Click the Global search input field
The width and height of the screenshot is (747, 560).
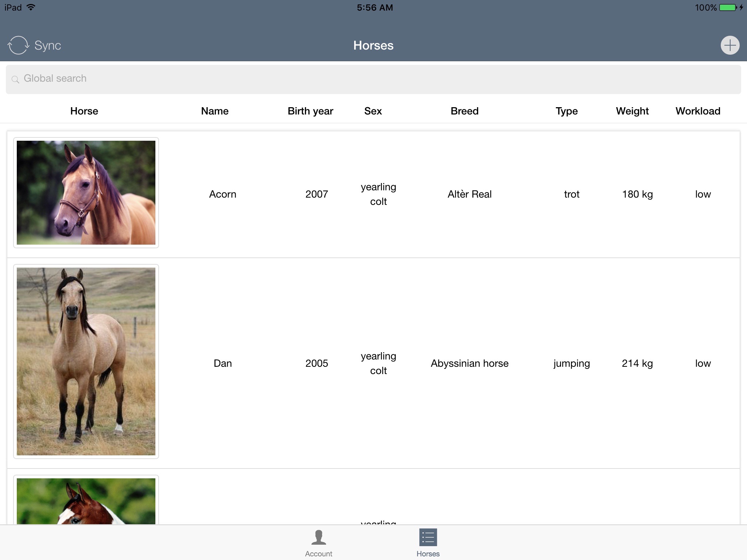373,79
